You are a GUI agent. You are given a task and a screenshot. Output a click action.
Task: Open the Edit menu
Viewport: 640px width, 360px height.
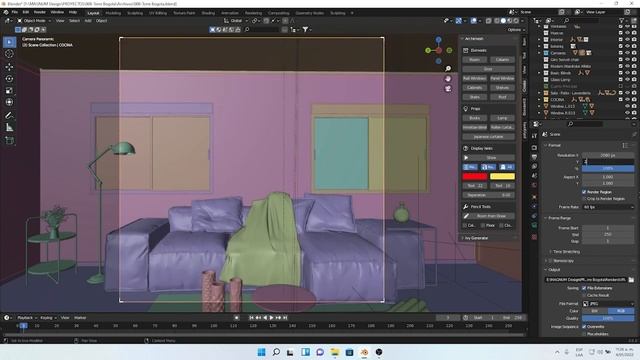26,12
